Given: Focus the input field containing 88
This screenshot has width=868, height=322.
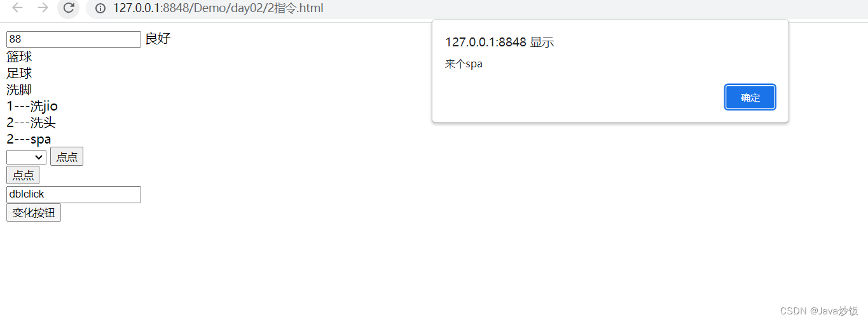Looking at the screenshot, I should click(x=74, y=39).
